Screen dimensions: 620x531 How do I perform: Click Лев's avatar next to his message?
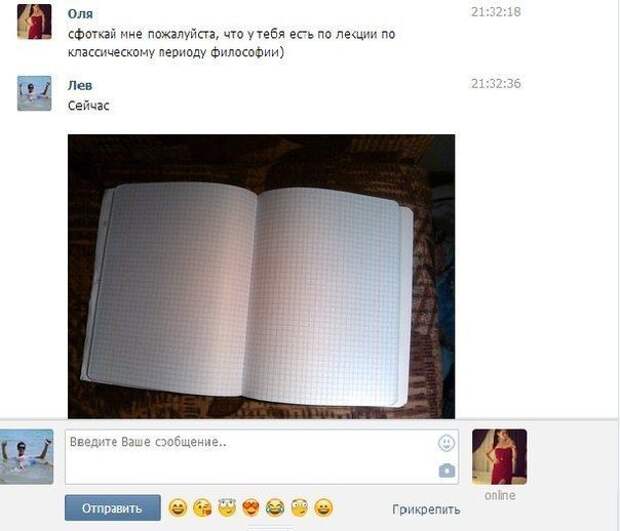coord(34,93)
